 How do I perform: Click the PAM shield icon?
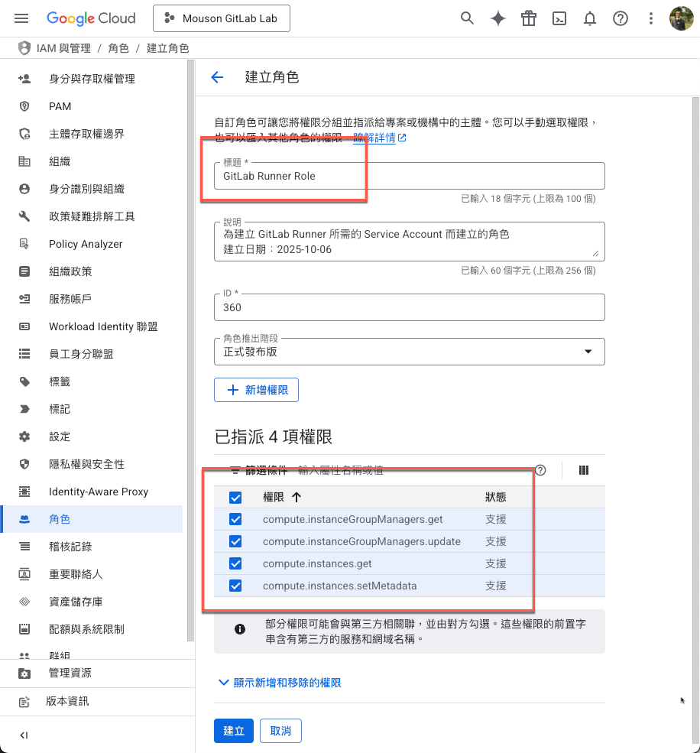coord(24,106)
